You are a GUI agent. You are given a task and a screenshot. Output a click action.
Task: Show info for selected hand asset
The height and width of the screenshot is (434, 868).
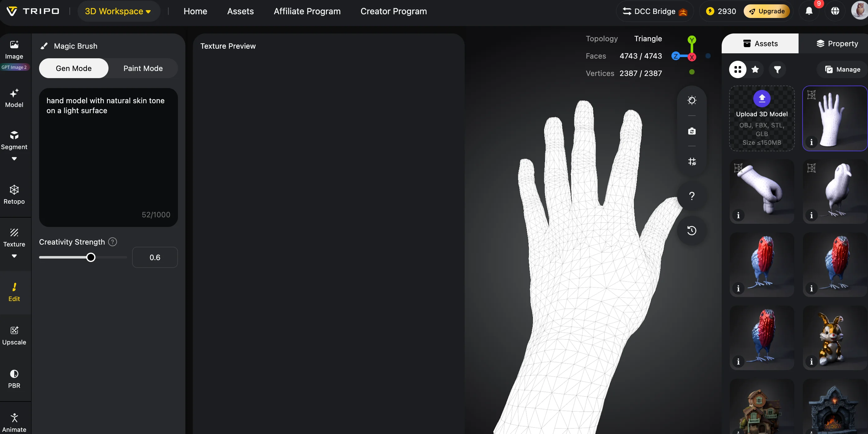811,142
